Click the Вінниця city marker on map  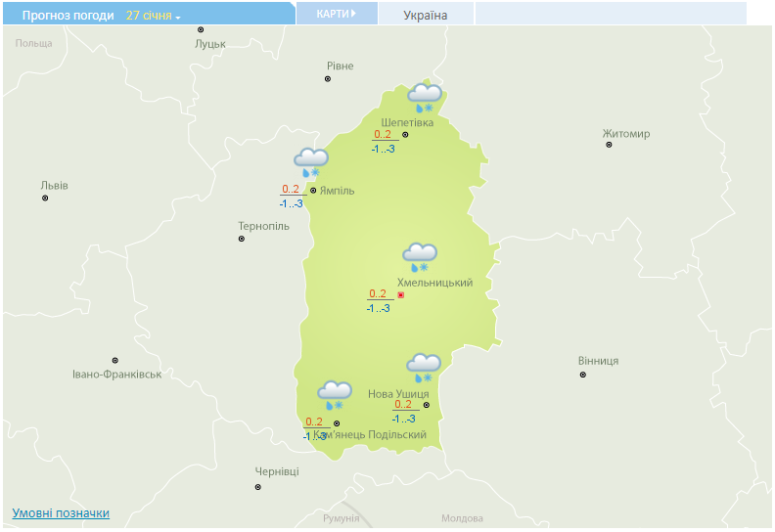tap(583, 375)
